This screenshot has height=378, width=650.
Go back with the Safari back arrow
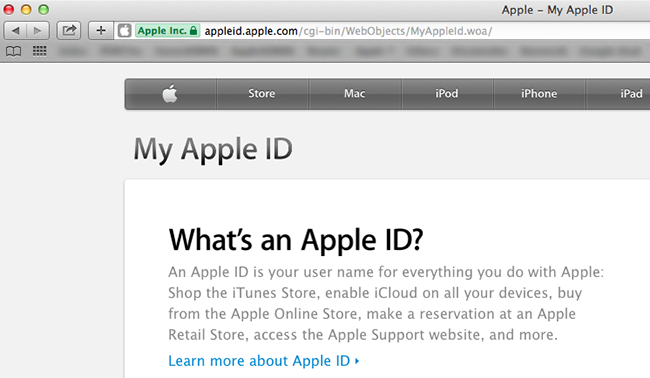15,31
